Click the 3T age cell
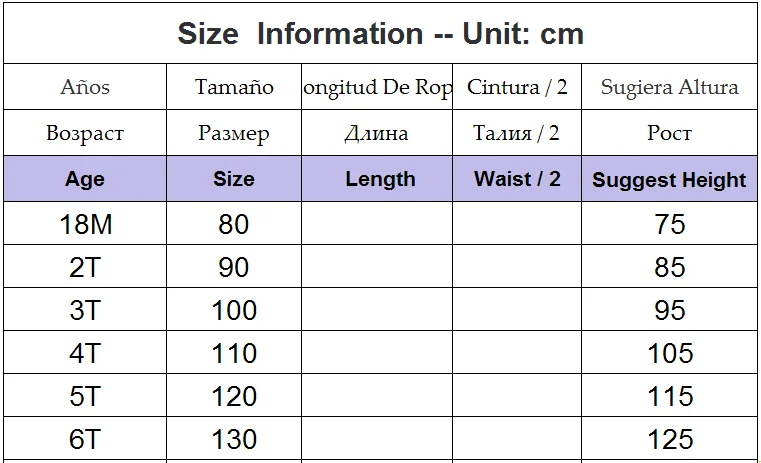 (85, 309)
